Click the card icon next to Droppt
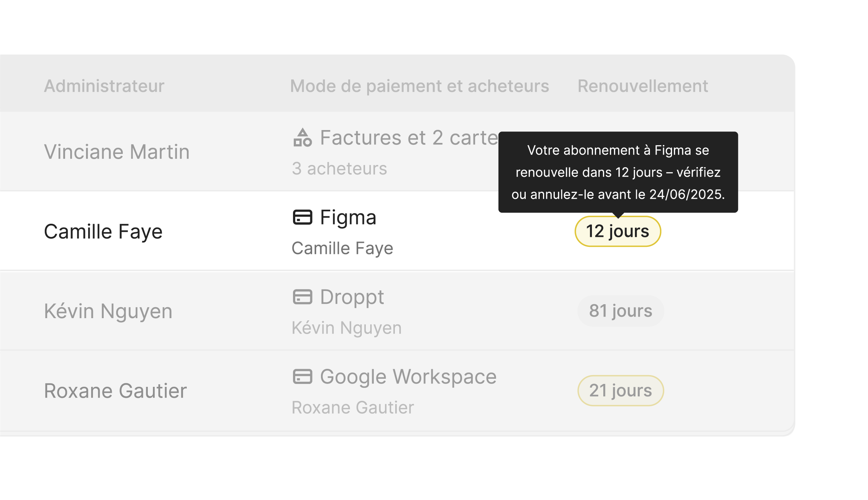The height and width of the screenshot is (500, 868). click(303, 297)
